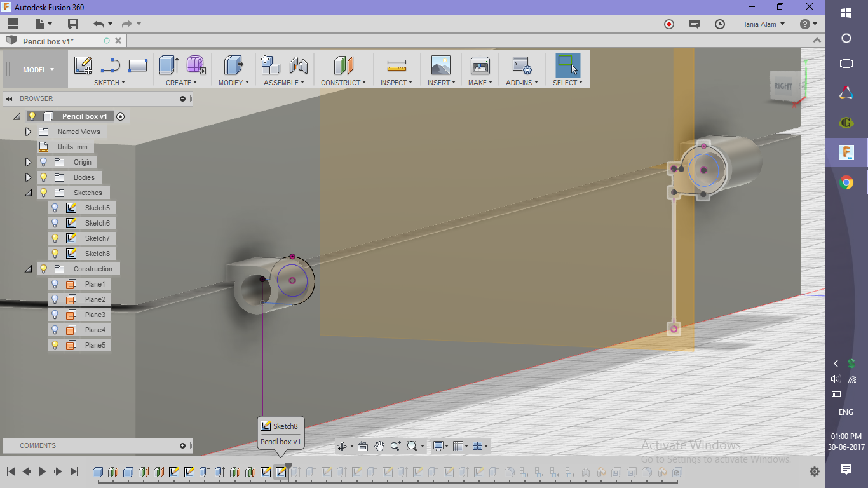Select the Create Sketch tool
The height and width of the screenshot is (488, 868).
point(83,65)
